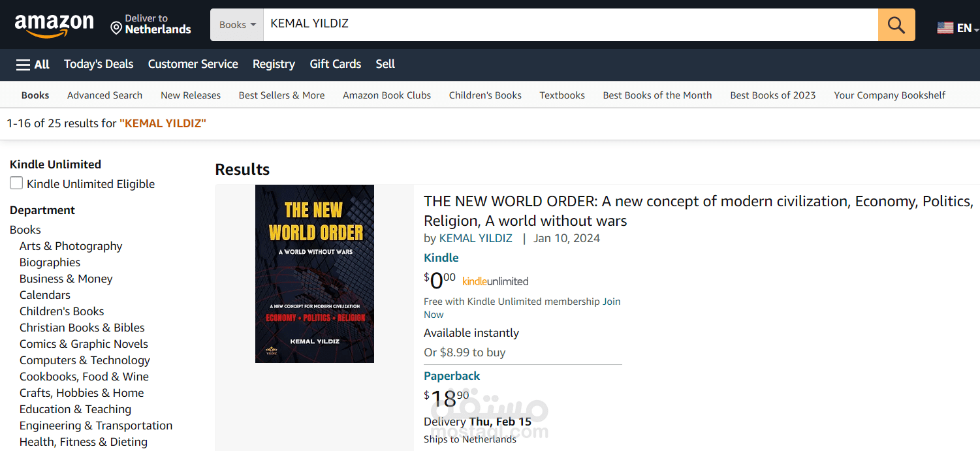This screenshot has width=980, height=451.
Task: Click the Amazon logo
Action: pos(54,25)
